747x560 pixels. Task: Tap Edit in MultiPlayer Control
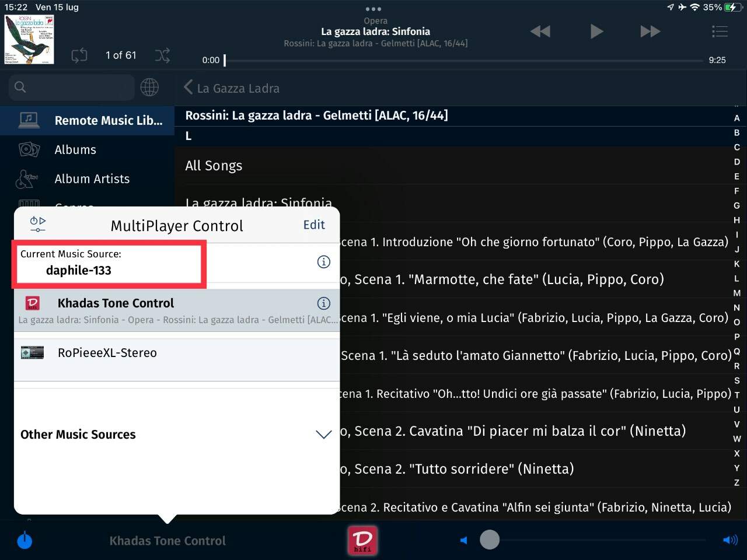(314, 225)
